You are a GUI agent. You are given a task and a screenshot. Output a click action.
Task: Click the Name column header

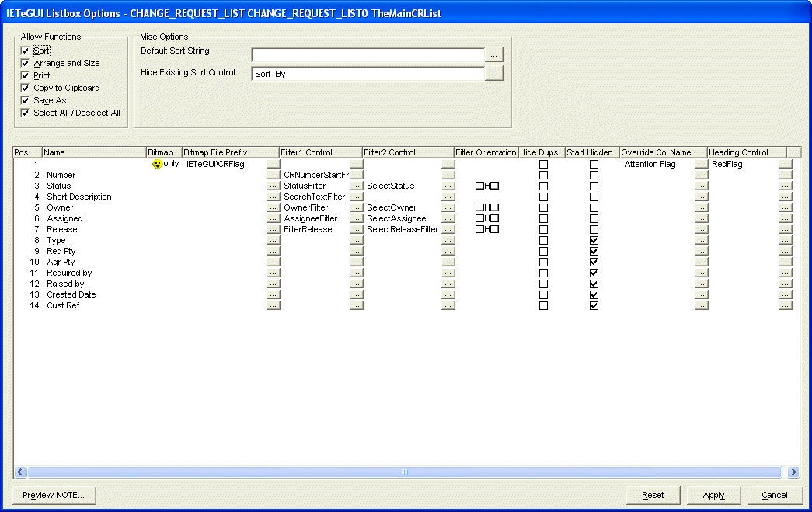point(93,152)
